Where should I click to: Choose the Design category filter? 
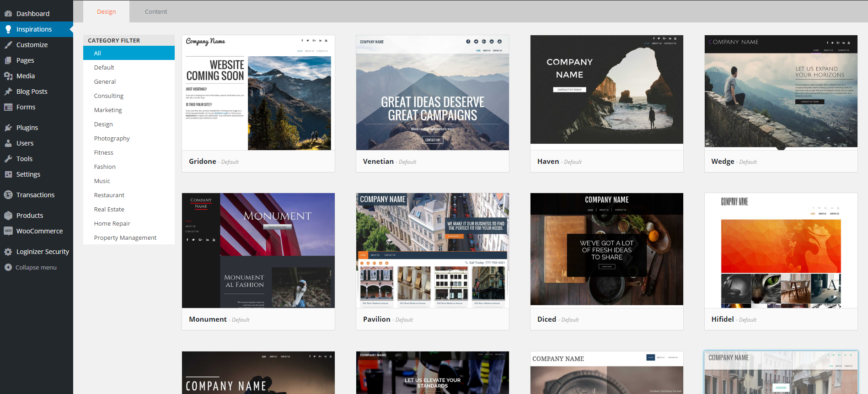click(x=129, y=124)
